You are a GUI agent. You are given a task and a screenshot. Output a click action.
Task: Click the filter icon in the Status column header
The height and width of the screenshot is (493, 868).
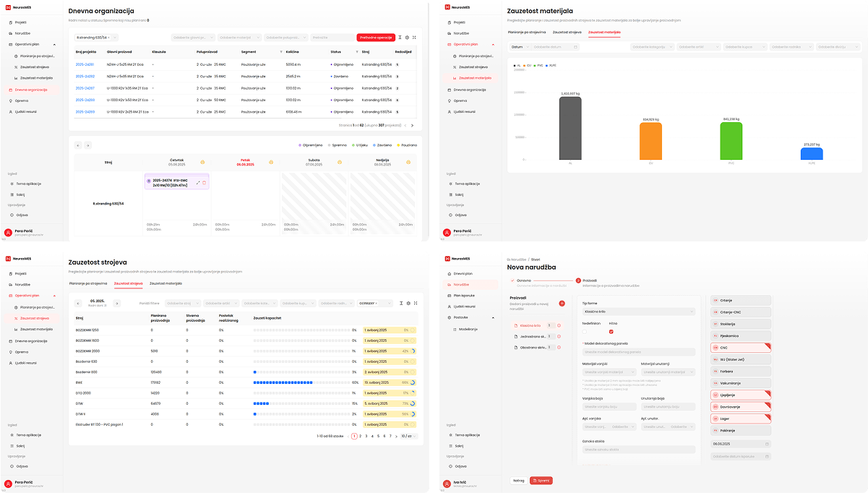coord(356,52)
